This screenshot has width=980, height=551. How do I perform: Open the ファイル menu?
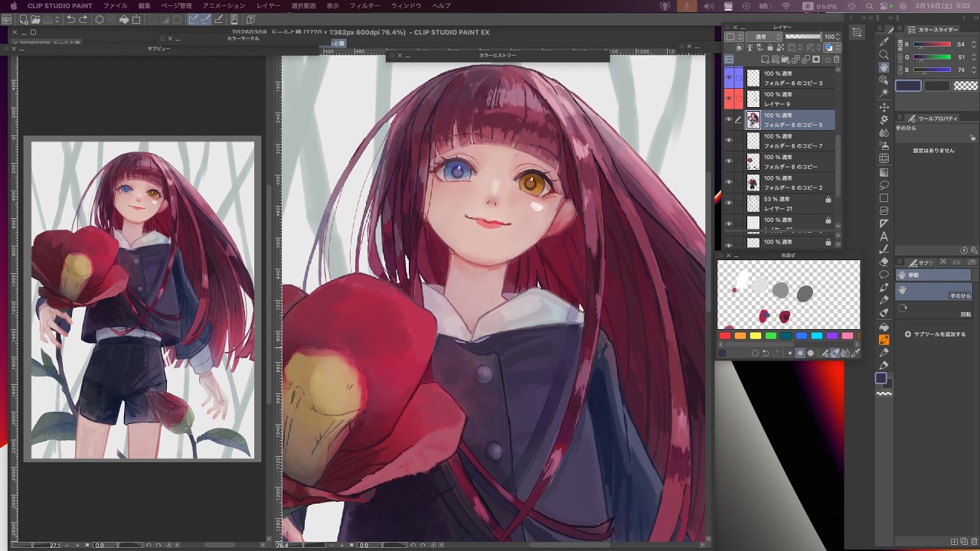click(115, 5)
